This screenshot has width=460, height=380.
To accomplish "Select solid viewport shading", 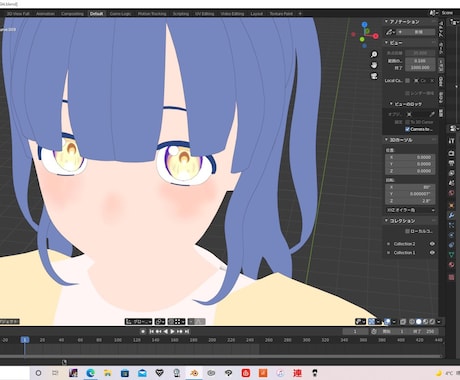I will tap(419, 322).
